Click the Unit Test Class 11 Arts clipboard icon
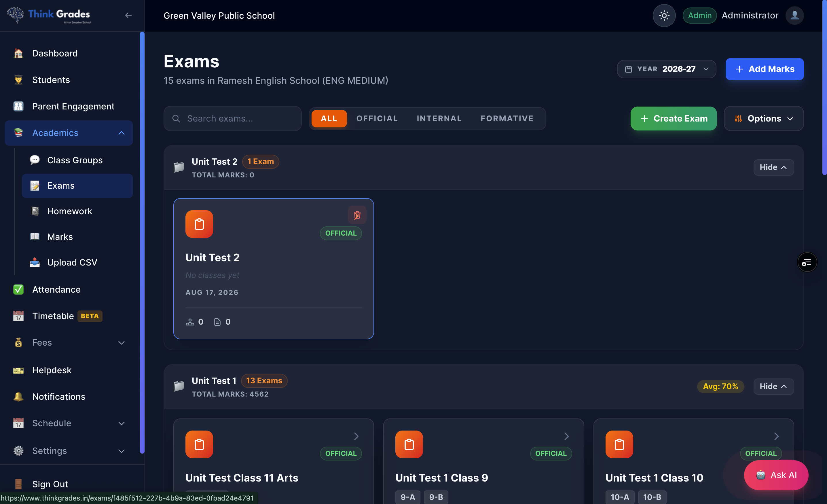This screenshot has width=827, height=504. pyautogui.click(x=199, y=444)
